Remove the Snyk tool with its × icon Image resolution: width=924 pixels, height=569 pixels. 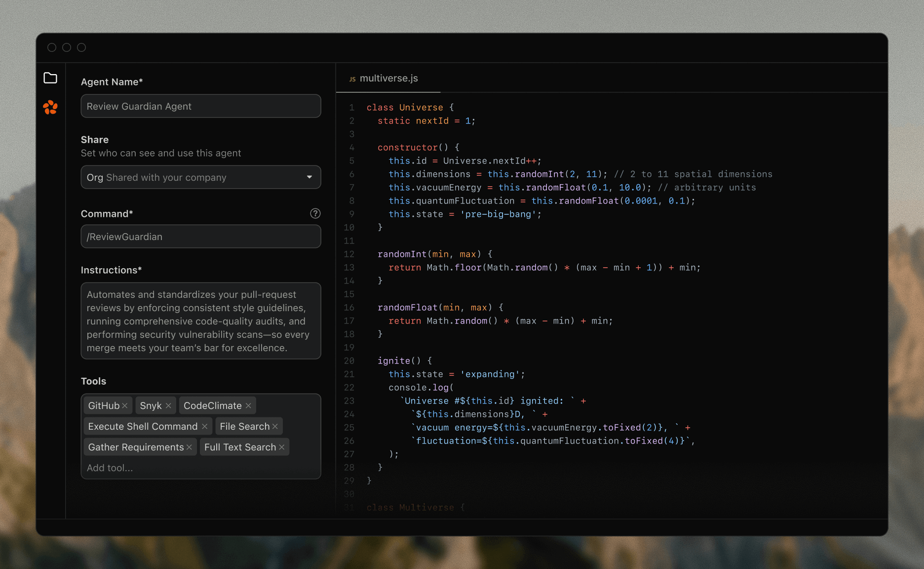[x=168, y=405]
